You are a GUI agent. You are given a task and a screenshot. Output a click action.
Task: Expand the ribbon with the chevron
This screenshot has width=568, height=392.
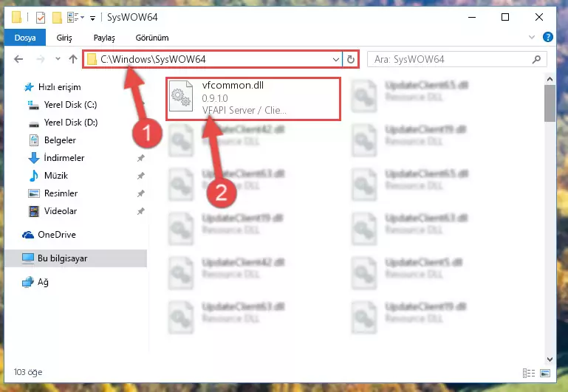(x=532, y=37)
